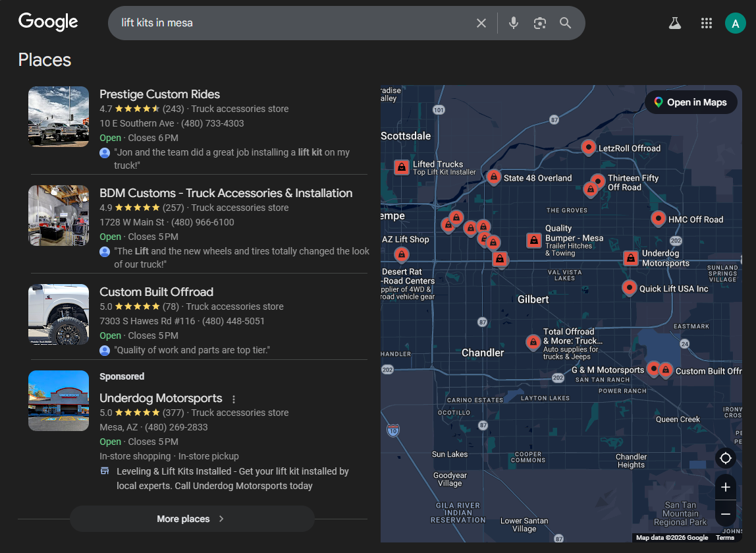View the Underdog Motorsports storefront thumbnail
The image size is (756, 553).
pos(59,401)
